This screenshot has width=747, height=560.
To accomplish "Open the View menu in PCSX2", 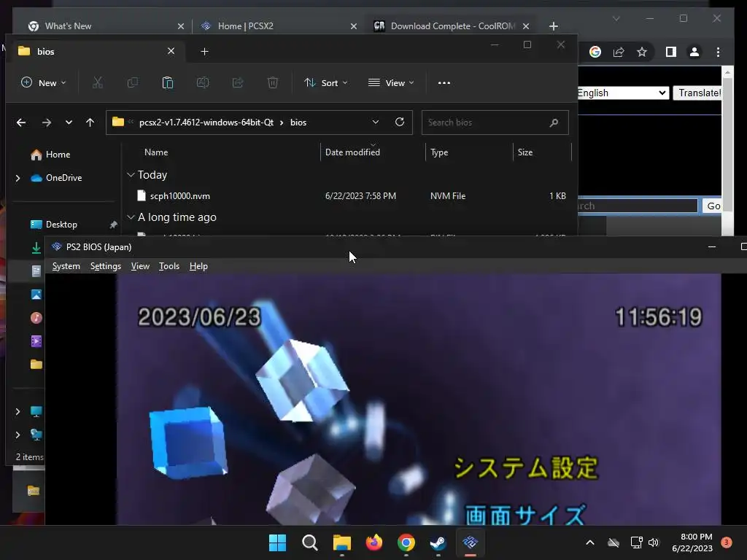I will point(140,266).
